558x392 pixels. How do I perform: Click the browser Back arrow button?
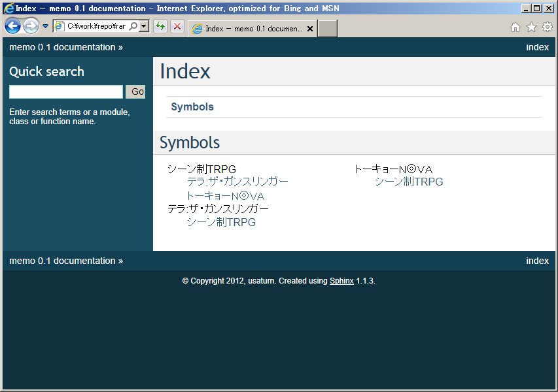pyautogui.click(x=12, y=26)
